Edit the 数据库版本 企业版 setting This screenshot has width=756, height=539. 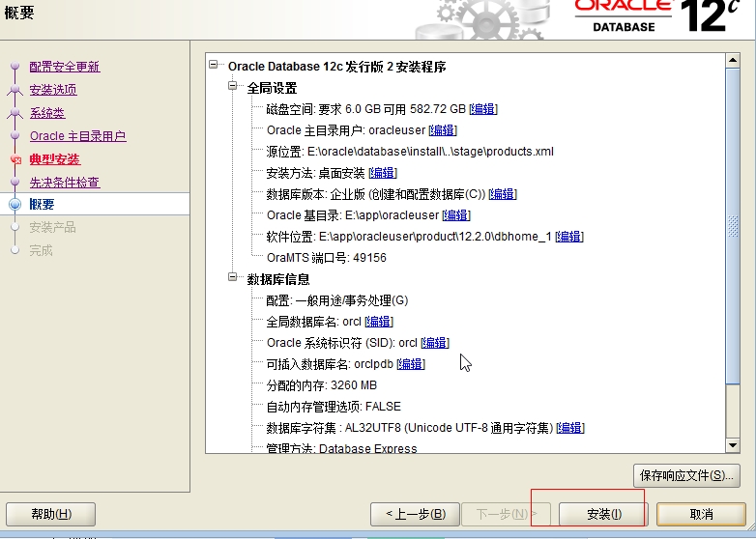[503, 193]
